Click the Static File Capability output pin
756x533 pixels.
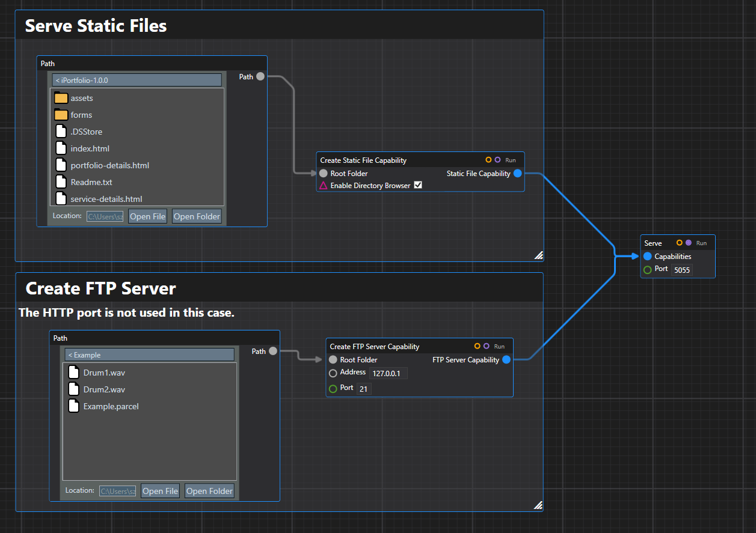[x=517, y=174]
